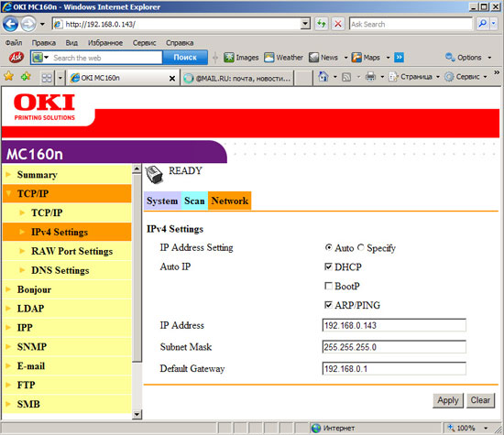The height and width of the screenshot is (435, 504).
Task: Click the empty New Tab button
Action: (x=303, y=78)
